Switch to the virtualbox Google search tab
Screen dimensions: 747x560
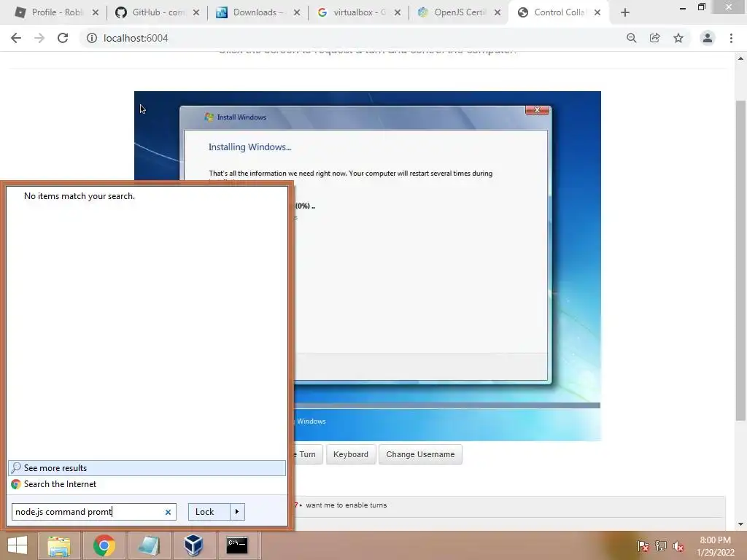click(358, 12)
